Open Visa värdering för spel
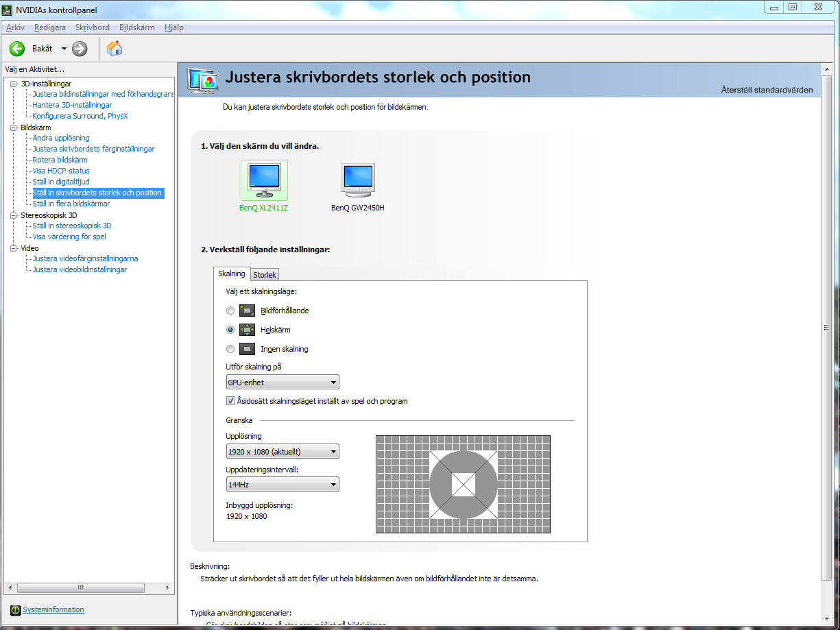 tap(69, 237)
